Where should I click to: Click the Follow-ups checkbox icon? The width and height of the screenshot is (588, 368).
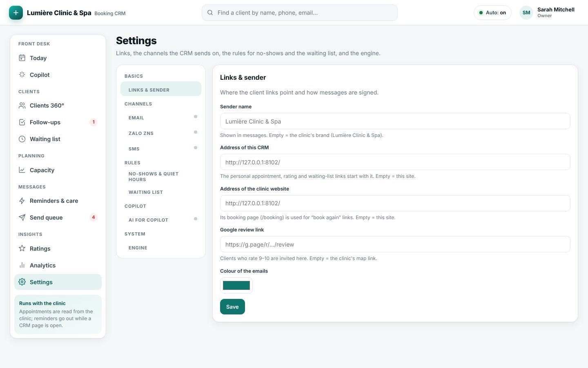(x=22, y=122)
